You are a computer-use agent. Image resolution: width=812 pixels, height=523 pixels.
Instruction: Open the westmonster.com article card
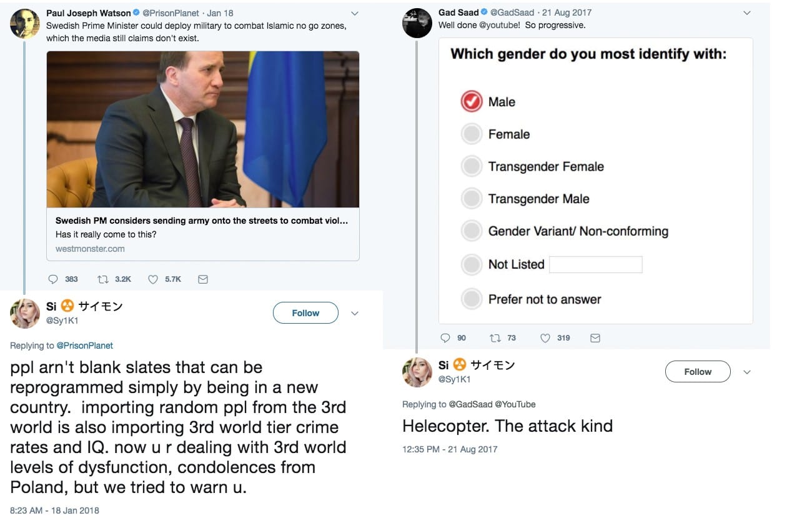(x=203, y=234)
